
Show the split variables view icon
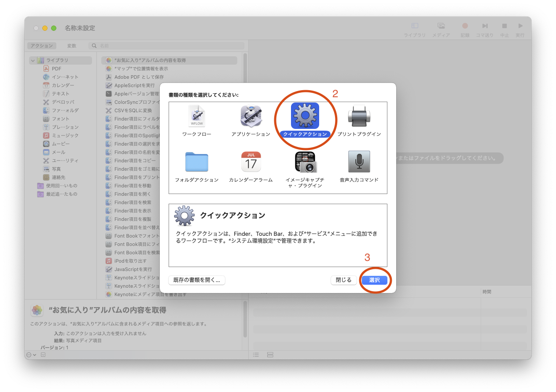point(270,355)
